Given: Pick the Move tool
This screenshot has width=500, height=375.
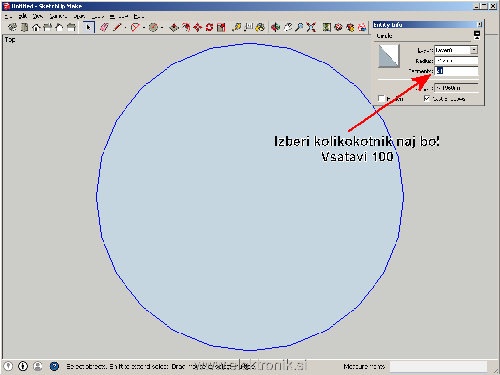Looking at the screenshot, I should click(198, 27).
